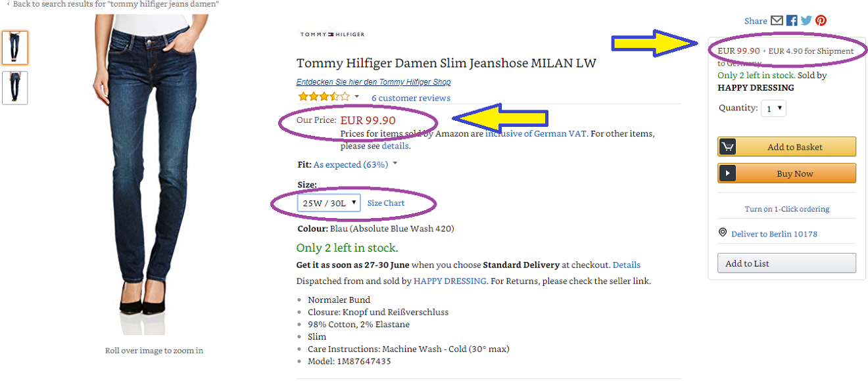Image resolution: width=868 pixels, height=381 pixels.
Task: Open the Quantity dropdown
Action: 773,108
